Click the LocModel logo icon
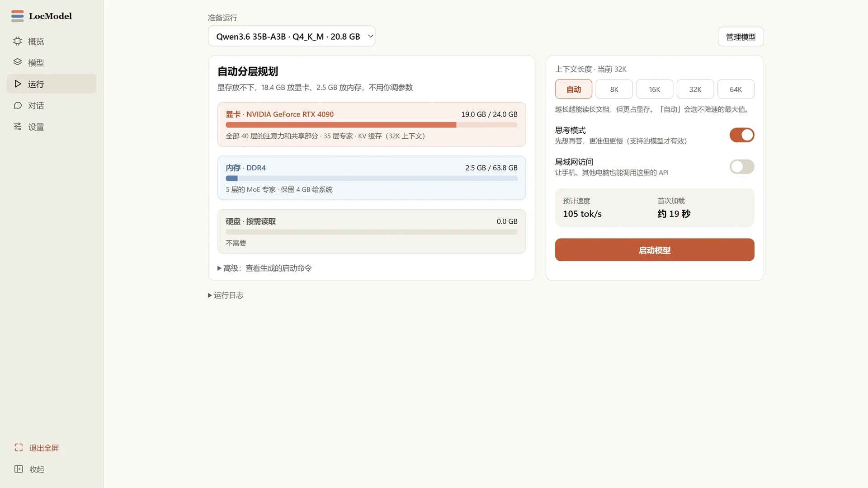Image resolution: width=868 pixels, height=488 pixels. coord(17,16)
